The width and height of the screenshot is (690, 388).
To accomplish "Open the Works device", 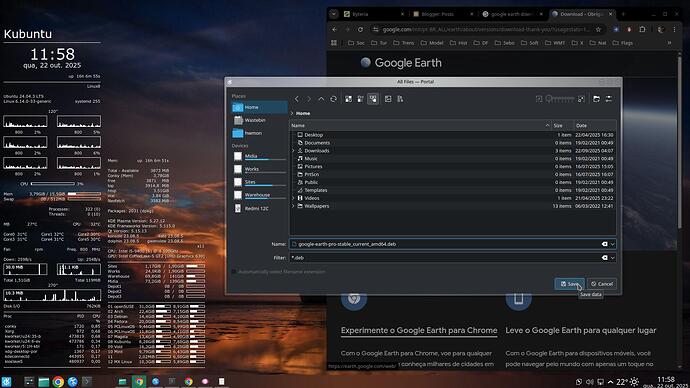I will pyautogui.click(x=259, y=169).
